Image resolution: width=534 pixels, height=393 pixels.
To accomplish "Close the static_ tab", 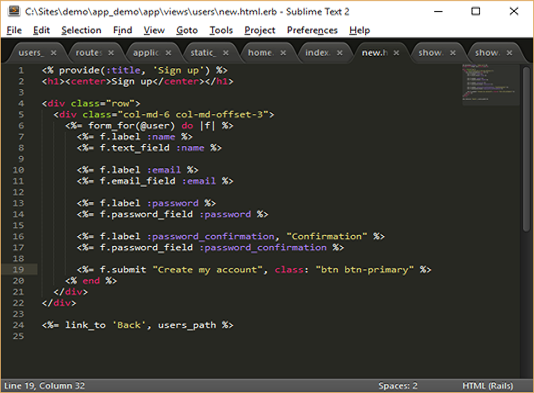I will 226,53.
